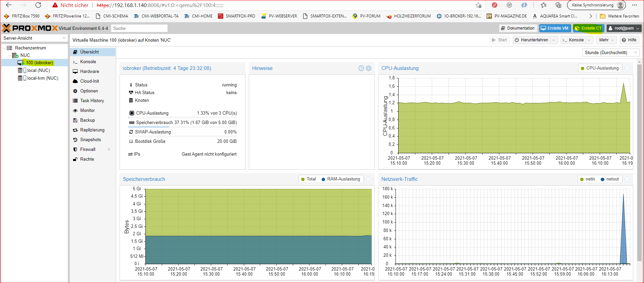Toggle the CPU-Auslastung legend series
Image resolution: width=644 pixels, height=283 pixels.
pyautogui.click(x=600, y=68)
